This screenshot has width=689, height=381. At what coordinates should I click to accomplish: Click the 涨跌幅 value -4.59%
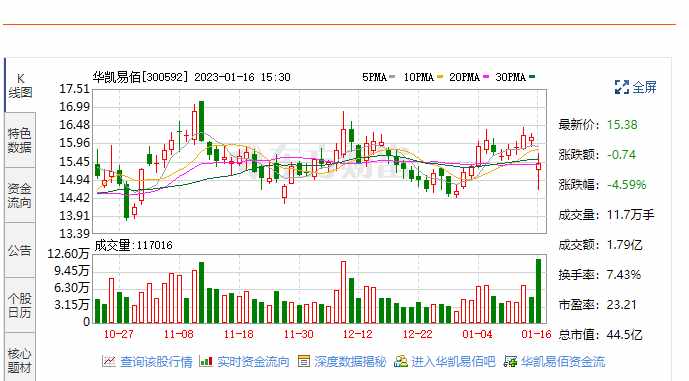(x=627, y=185)
